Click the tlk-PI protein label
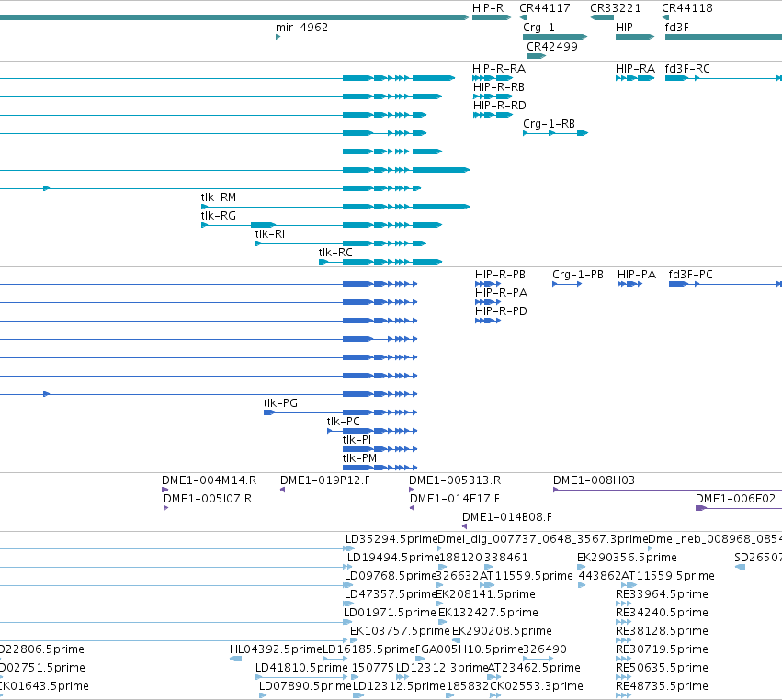This screenshot has height=700, width=782. tap(357, 440)
